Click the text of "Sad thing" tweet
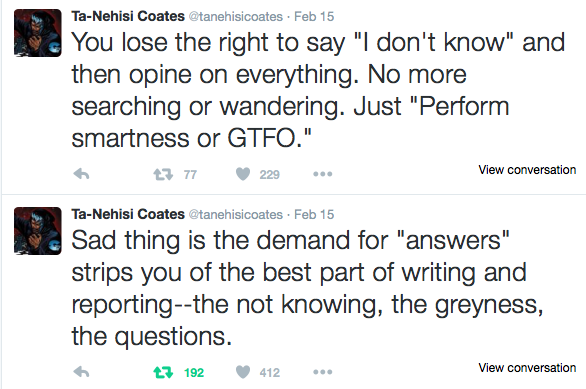This screenshot has height=389, width=586. [306, 288]
